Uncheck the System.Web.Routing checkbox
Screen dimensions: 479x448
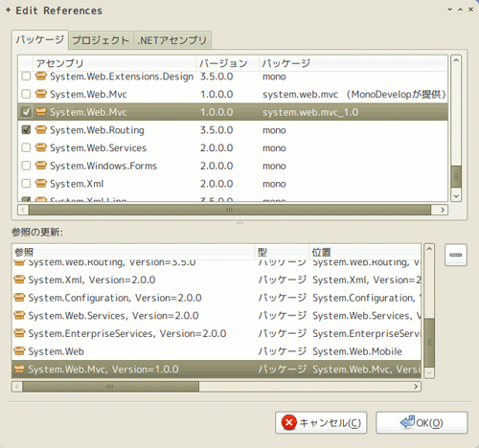(x=26, y=130)
